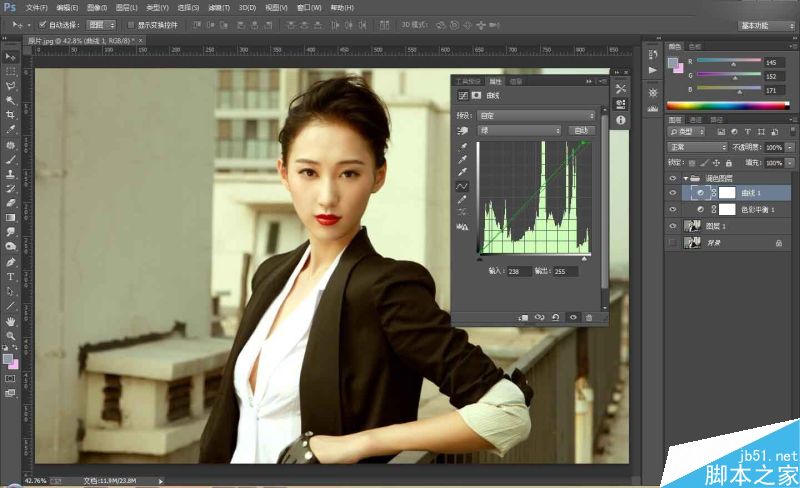Select the Lasso tool
The image size is (800, 488).
[x=10, y=86]
